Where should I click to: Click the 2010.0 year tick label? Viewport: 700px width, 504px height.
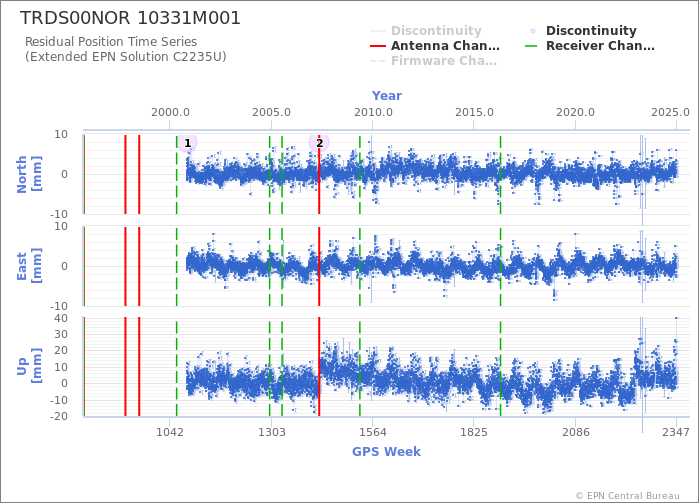373,112
